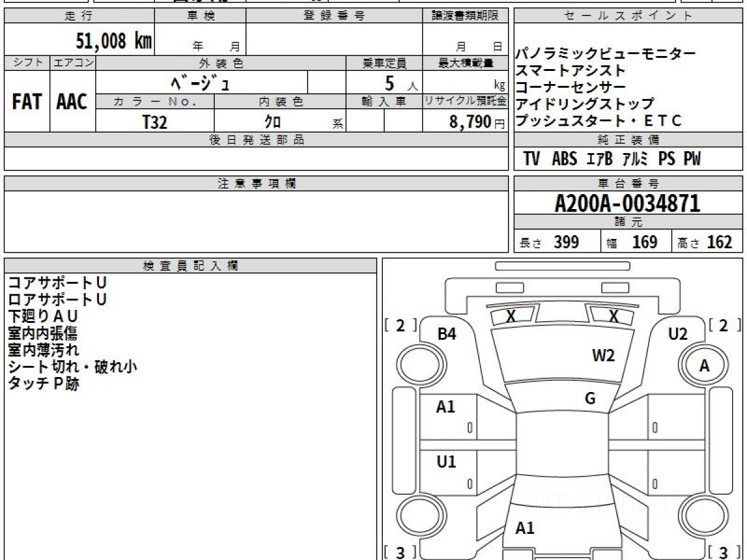747x560 pixels.
Task: Click the 高さ 162 dimension cell
Action: click(707, 242)
